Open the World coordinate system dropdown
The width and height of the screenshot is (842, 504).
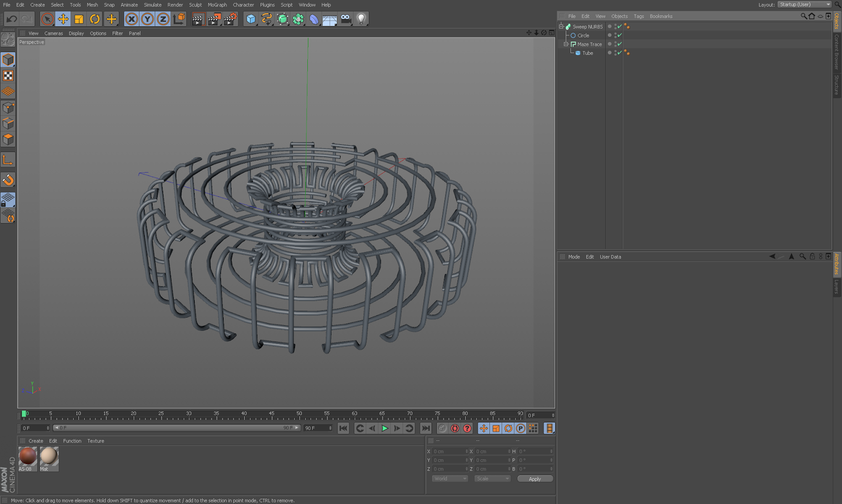450,479
